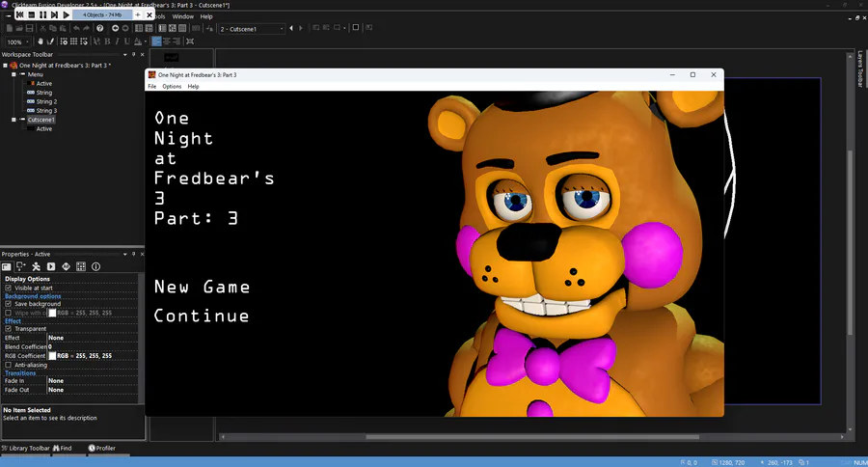Image resolution: width=868 pixels, height=467 pixels.
Task: Open File menu in game window
Action: (151, 87)
